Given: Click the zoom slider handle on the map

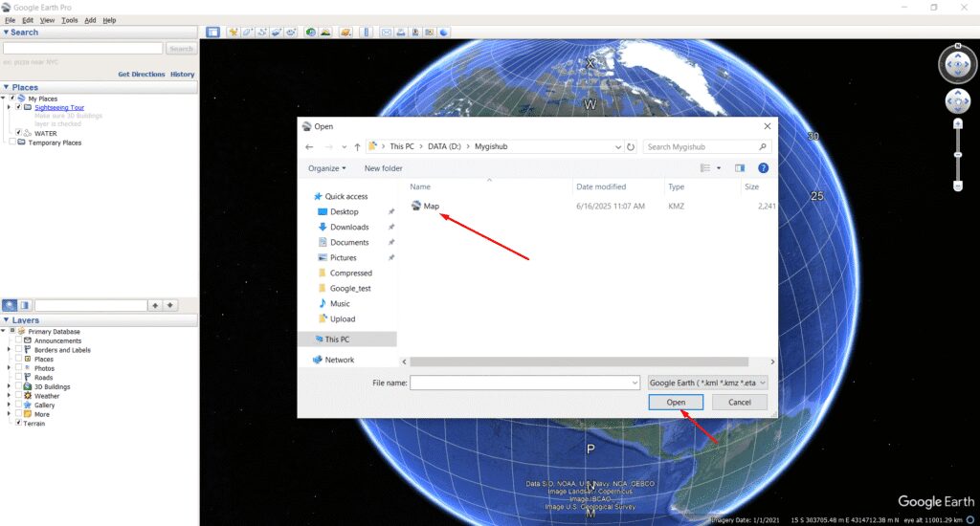Looking at the screenshot, I should 957,155.
